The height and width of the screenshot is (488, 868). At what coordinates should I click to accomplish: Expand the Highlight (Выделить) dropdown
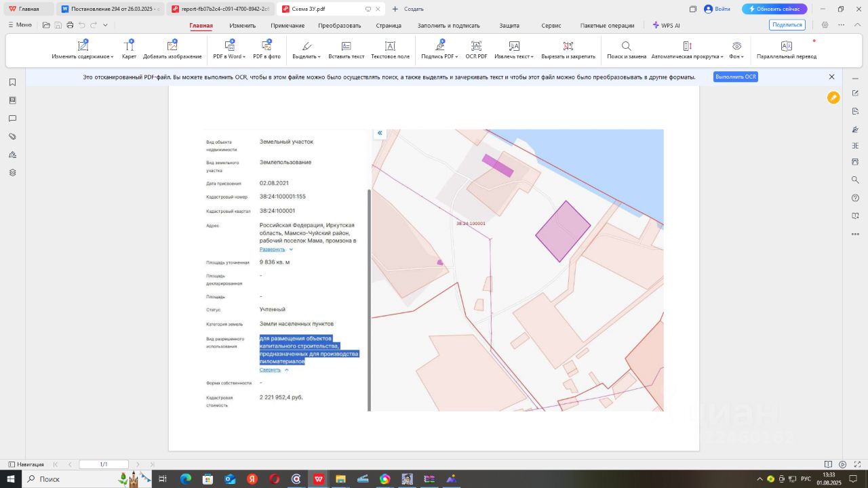click(x=307, y=56)
